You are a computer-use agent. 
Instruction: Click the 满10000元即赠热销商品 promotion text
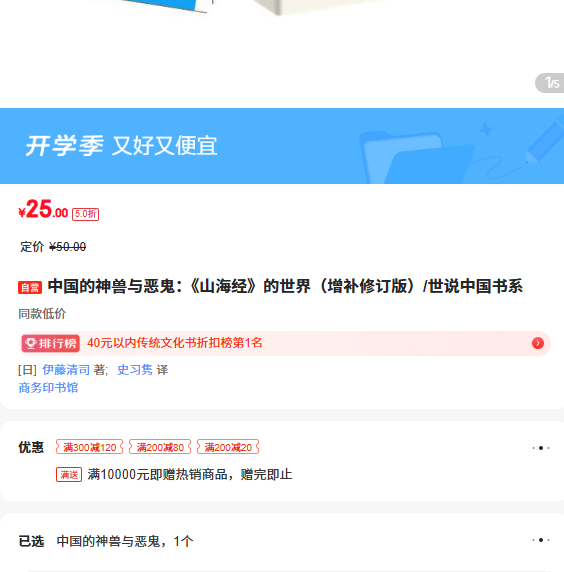tap(190, 475)
